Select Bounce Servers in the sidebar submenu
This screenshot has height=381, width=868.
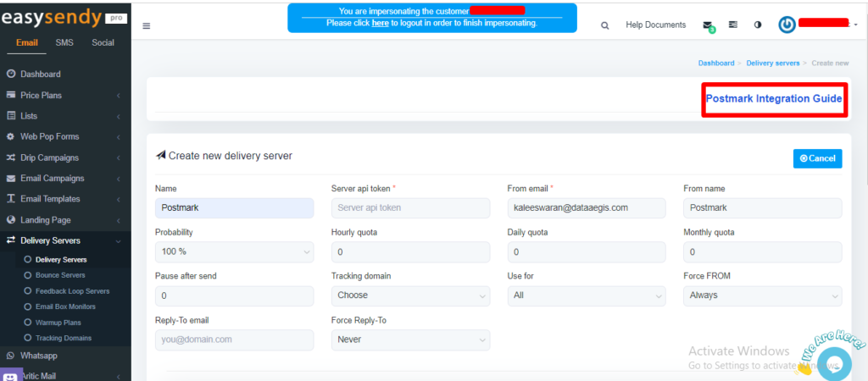pyautogui.click(x=59, y=275)
